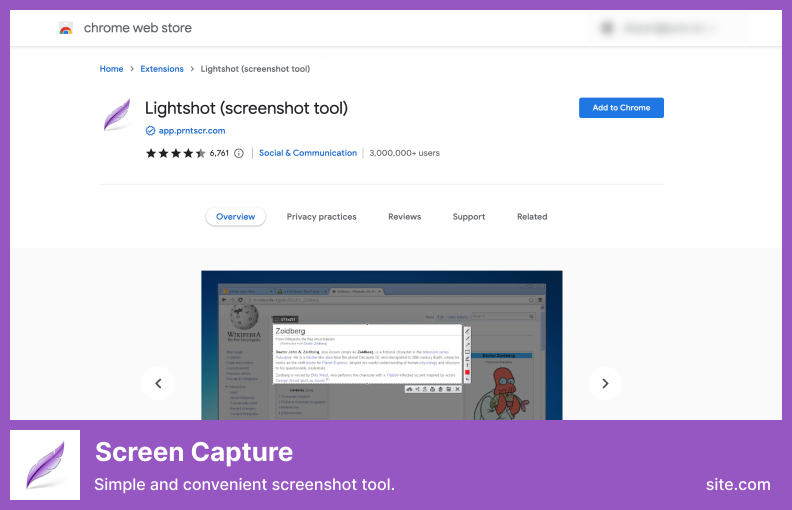Click the Lightshot feather icon beside the title
Screen dimensions: 792x510
117,115
